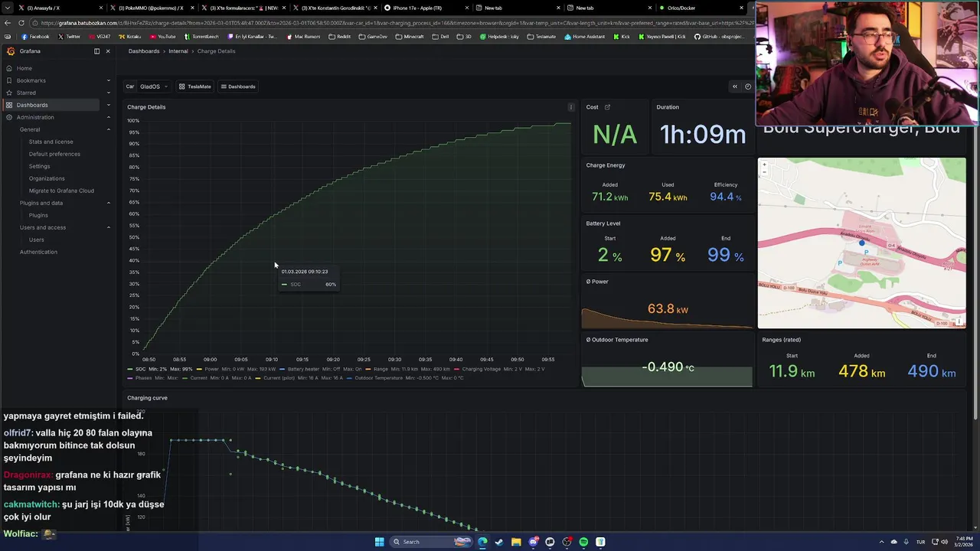980x551 pixels.
Task: Click the Administration gear icon
Action: point(9,117)
